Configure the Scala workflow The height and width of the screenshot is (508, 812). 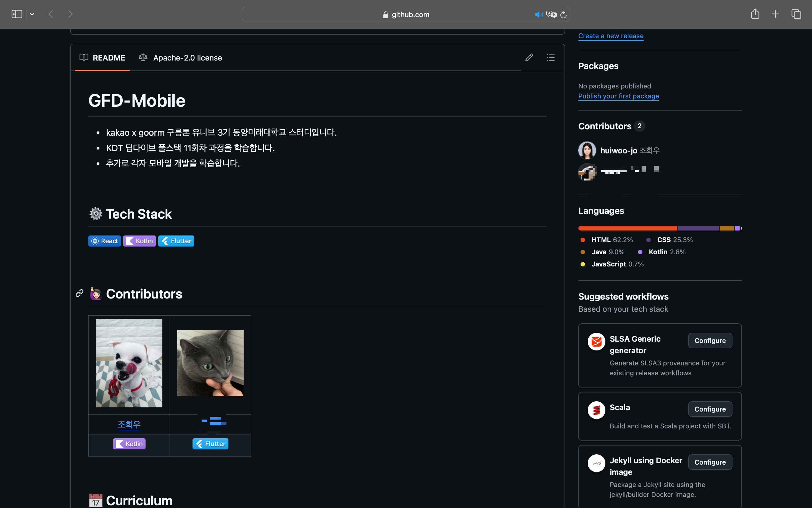pos(710,409)
